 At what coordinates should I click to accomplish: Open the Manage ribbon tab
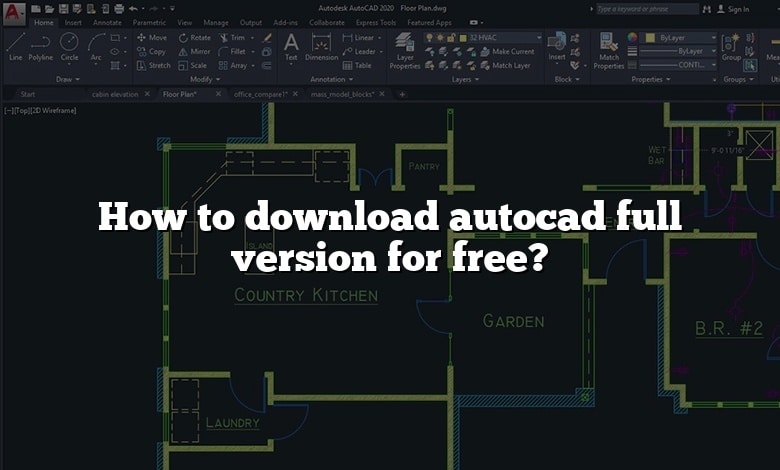216,22
